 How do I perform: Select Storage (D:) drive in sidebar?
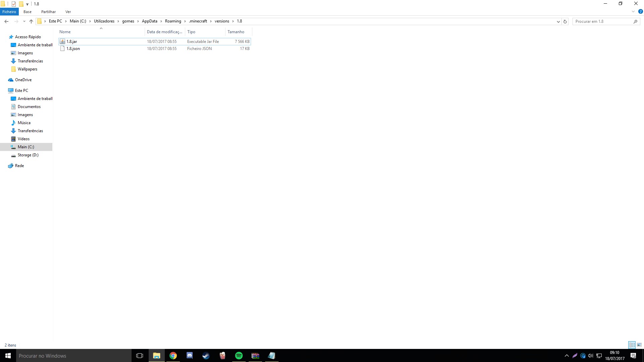pyautogui.click(x=28, y=155)
